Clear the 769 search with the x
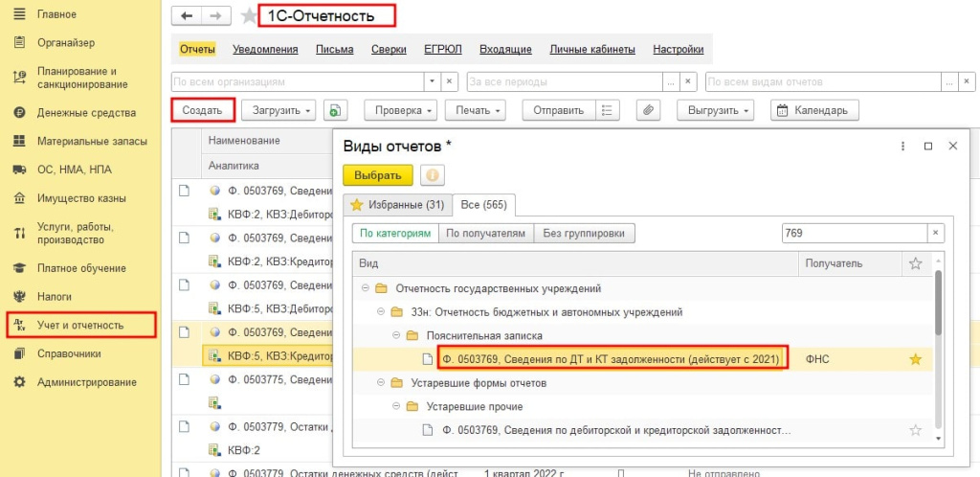The width and height of the screenshot is (980, 477). pyautogui.click(x=936, y=233)
